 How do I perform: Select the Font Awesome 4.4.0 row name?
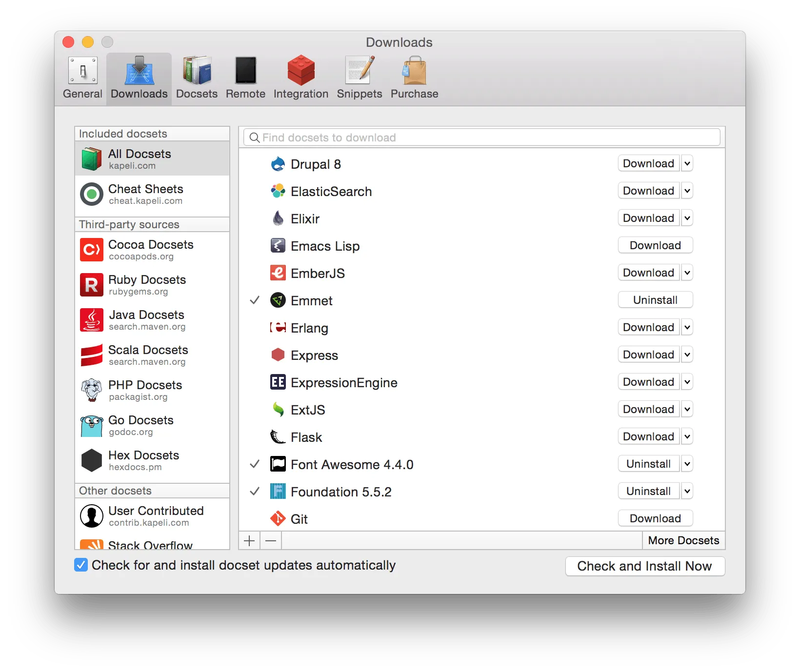click(352, 465)
